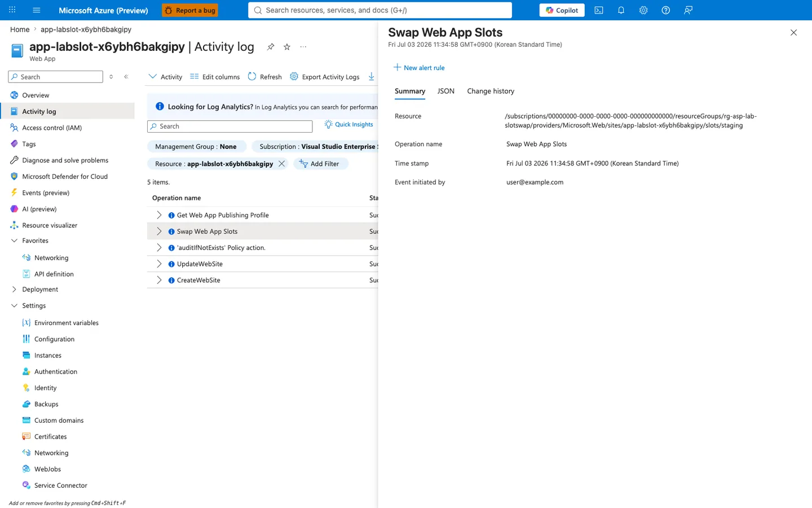812x508 pixels.
Task: Expand the Swap Web App Slots row
Action: pyautogui.click(x=159, y=231)
